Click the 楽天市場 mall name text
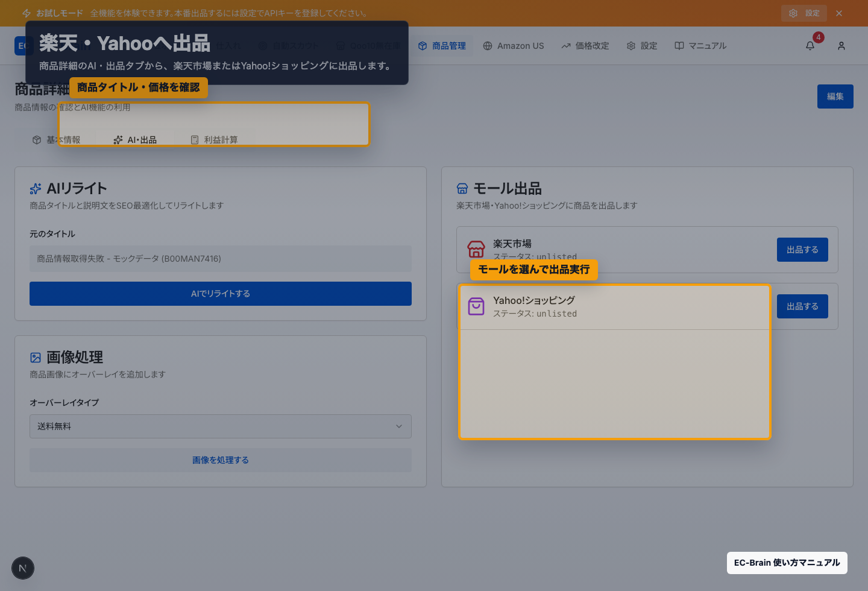The image size is (868, 591). click(512, 244)
